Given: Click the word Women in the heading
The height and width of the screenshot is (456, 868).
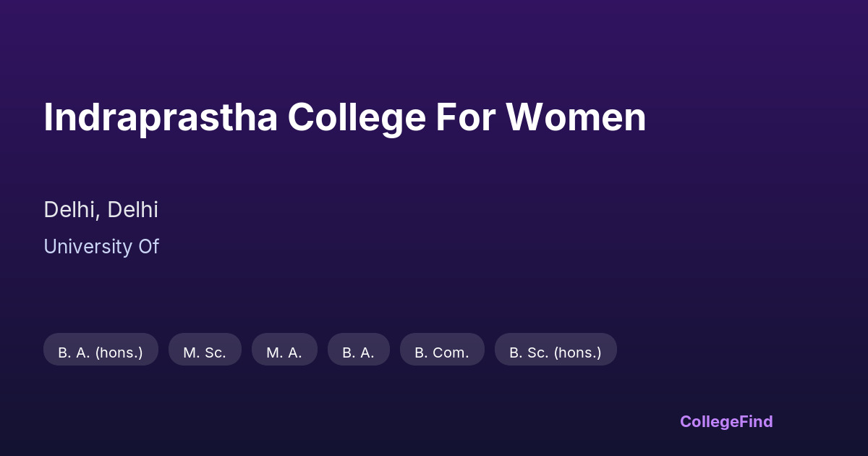Looking at the screenshot, I should tap(576, 117).
